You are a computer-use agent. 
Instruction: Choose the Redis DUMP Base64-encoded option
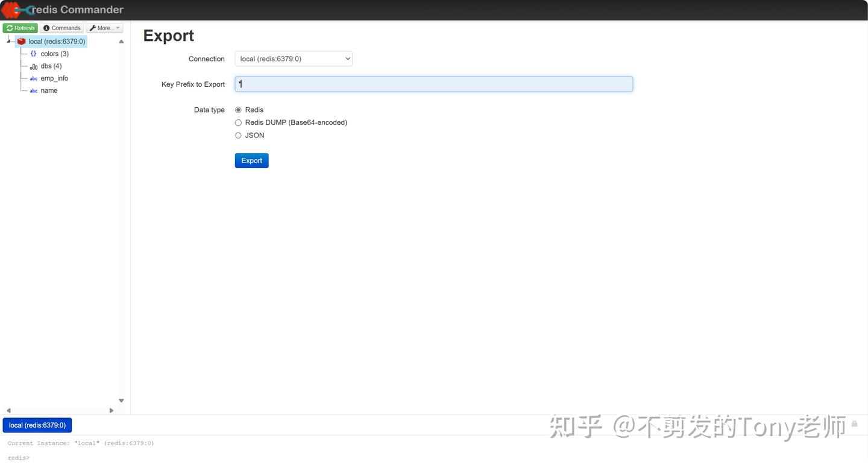pos(238,122)
